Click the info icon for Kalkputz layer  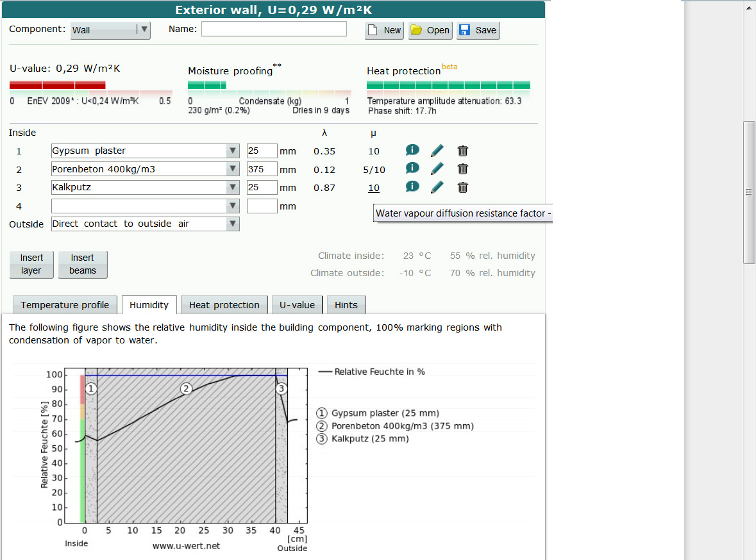(412, 186)
